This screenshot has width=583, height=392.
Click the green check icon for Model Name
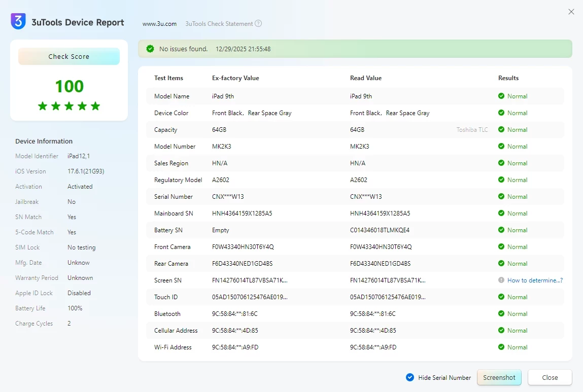pyautogui.click(x=501, y=96)
